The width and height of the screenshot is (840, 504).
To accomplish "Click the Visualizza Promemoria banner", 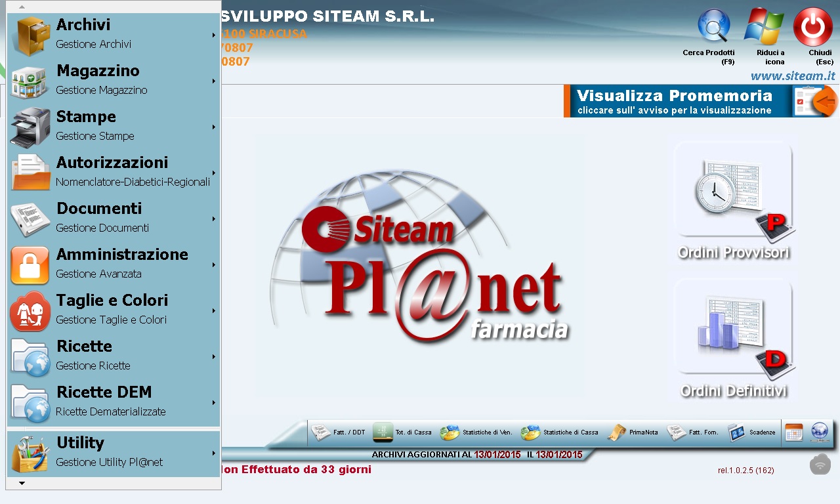I will 701,101.
